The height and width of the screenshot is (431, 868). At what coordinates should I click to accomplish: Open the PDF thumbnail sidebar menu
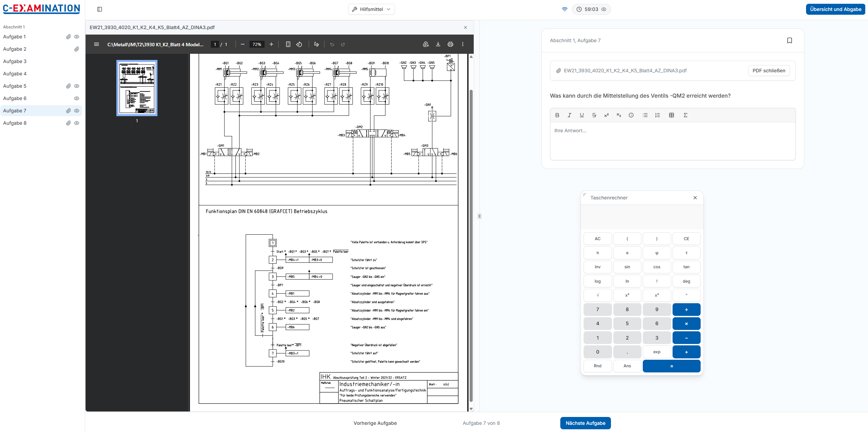97,44
